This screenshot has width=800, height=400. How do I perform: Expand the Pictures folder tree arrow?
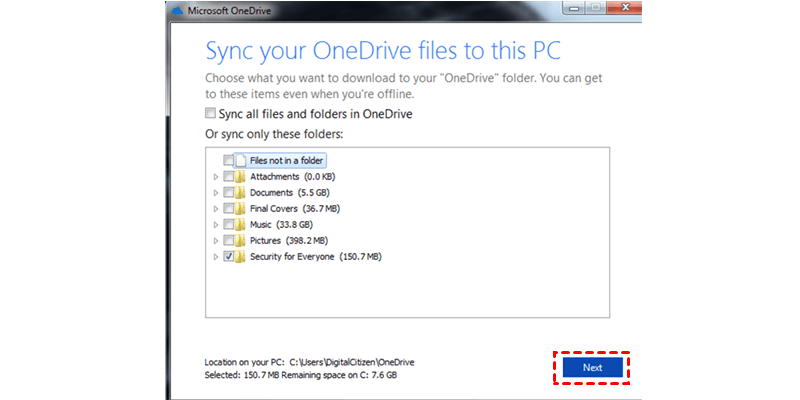click(x=216, y=240)
